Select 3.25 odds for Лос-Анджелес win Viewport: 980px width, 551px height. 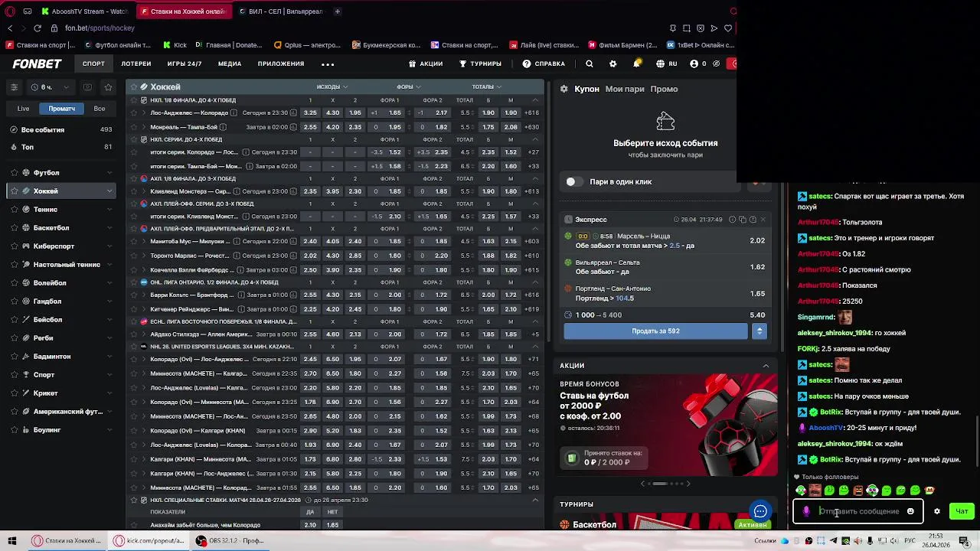pyautogui.click(x=310, y=112)
